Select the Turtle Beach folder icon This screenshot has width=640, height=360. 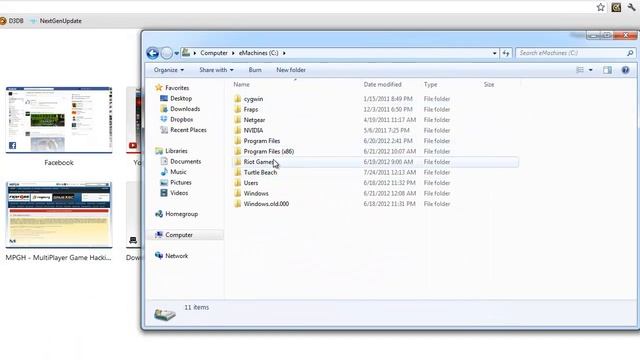238,172
